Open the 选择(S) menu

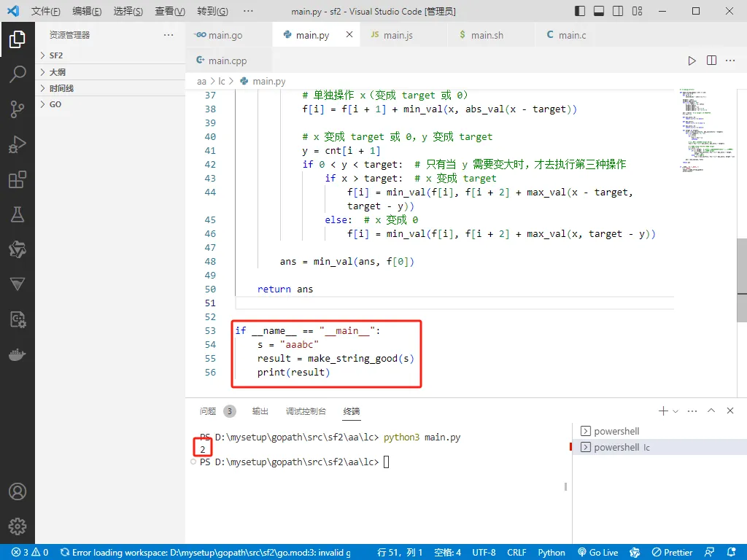point(128,11)
